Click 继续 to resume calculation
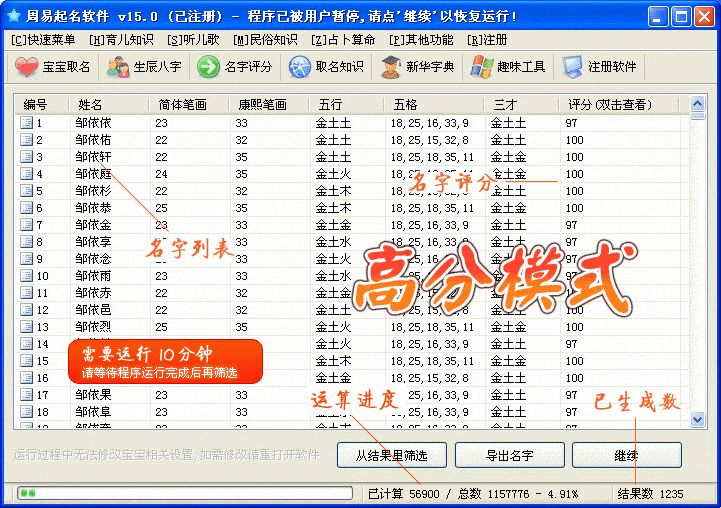This screenshot has height=508, width=721. coord(627,455)
